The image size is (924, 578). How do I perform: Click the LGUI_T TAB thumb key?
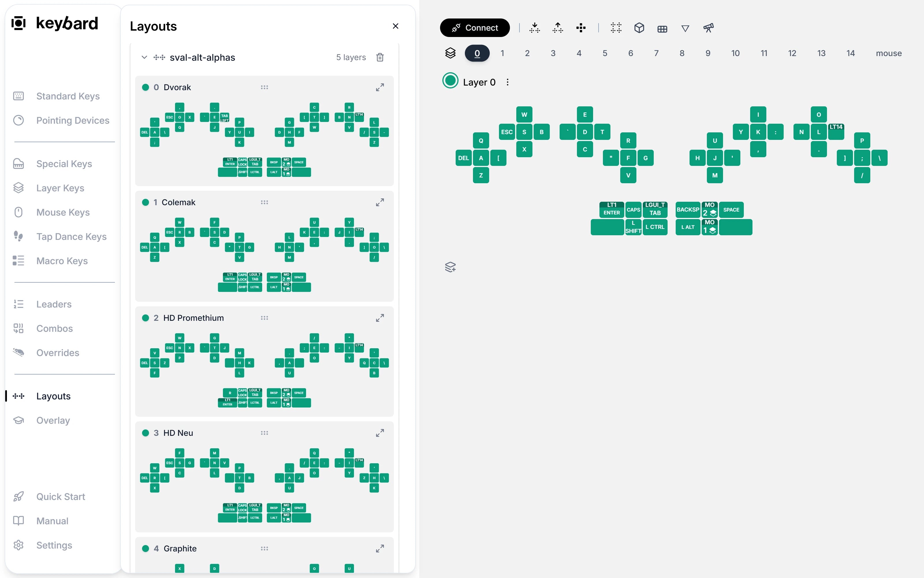[x=655, y=210]
